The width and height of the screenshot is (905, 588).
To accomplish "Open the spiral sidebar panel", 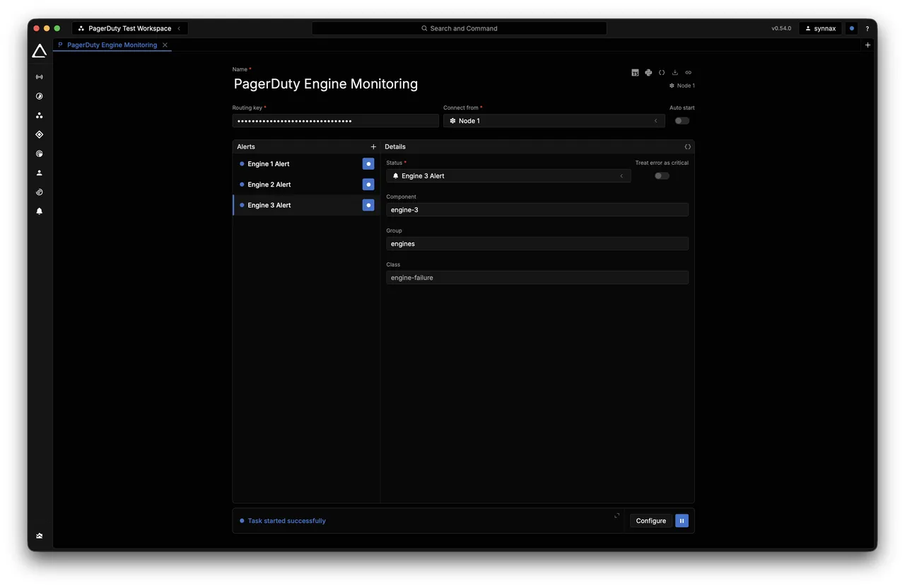I will tap(40, 192).
